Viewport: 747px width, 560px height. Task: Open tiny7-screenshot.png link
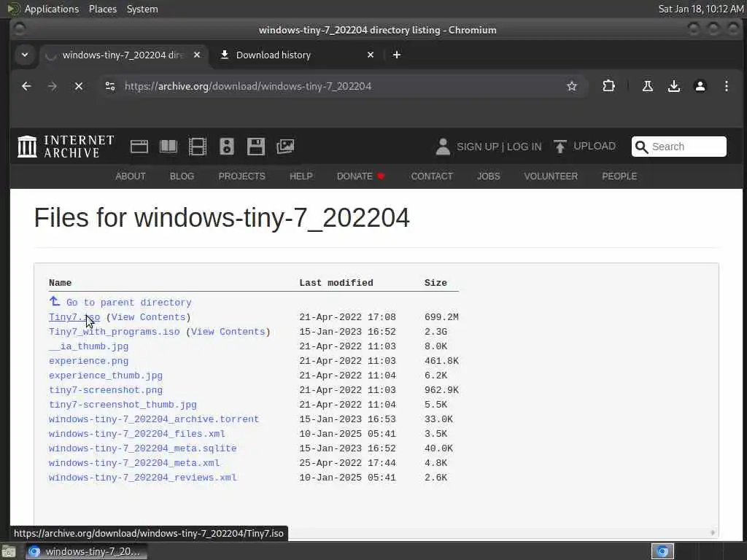106,390
